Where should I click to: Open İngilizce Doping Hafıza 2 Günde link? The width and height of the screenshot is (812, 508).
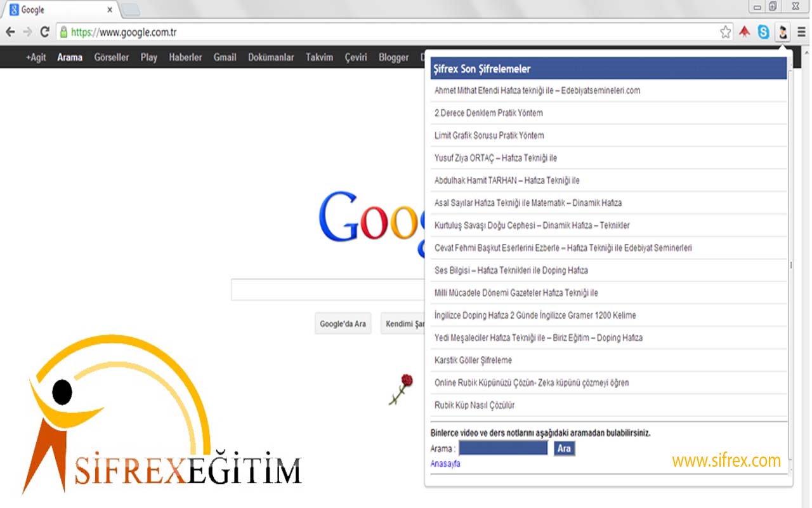tap(535, 316)
